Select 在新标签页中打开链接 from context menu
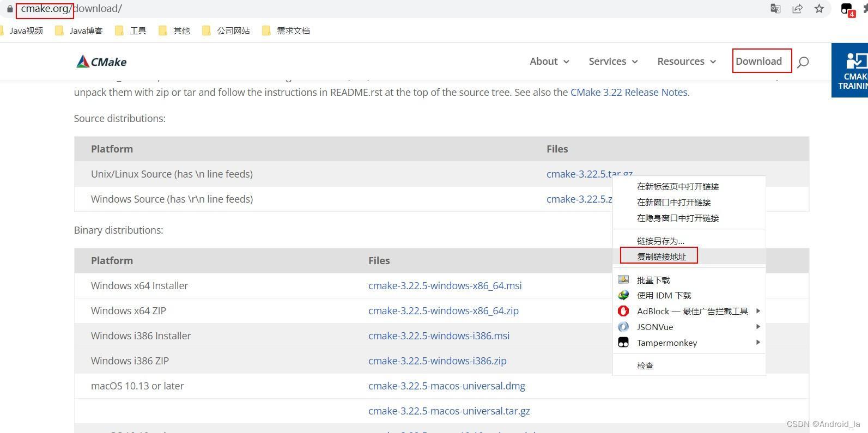The width and height of the screenshot is (868, 433). click(x=689, y=186)
